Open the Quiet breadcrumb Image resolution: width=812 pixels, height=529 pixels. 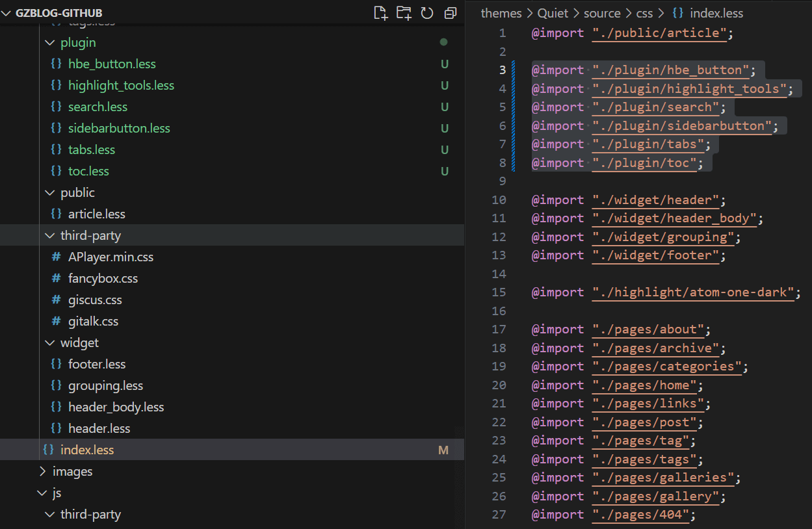coord(553,13)
